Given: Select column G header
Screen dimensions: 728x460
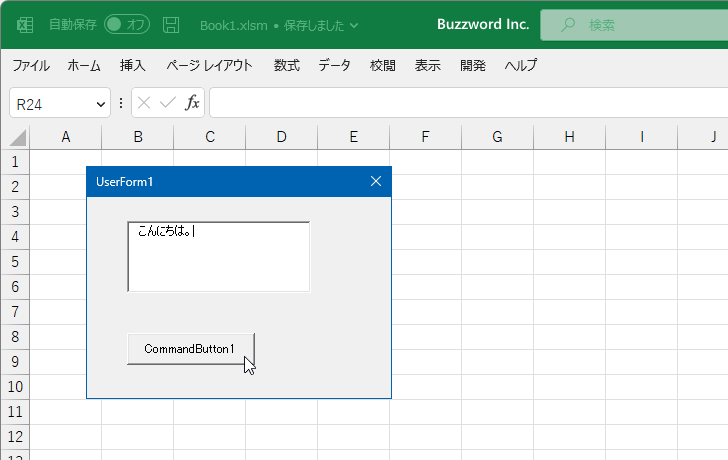Looking at the screenshot, I should point(498,137).
